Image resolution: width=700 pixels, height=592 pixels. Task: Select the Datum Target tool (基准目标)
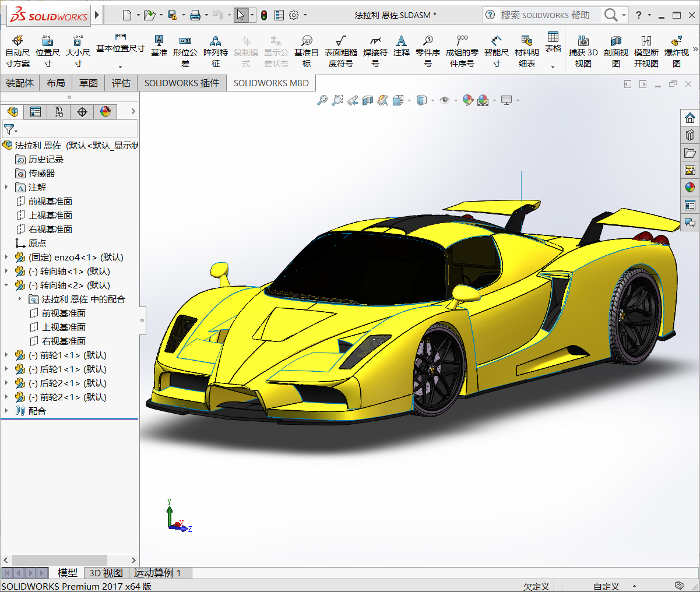coord(307,51)
